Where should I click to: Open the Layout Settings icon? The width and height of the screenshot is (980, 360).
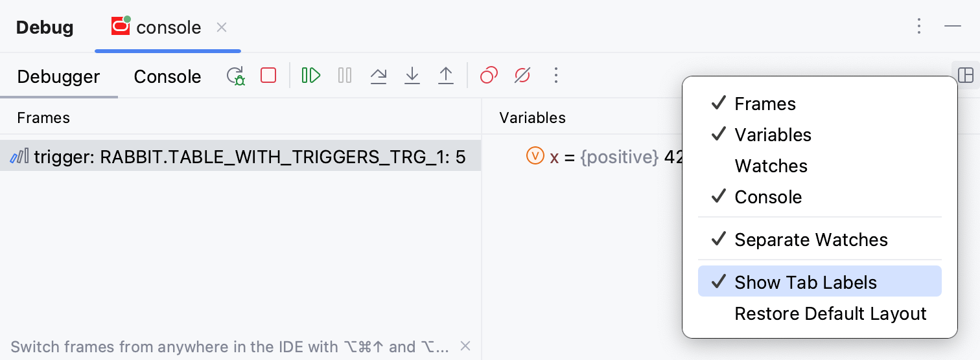pyautogui.click(x=966, y=76)
